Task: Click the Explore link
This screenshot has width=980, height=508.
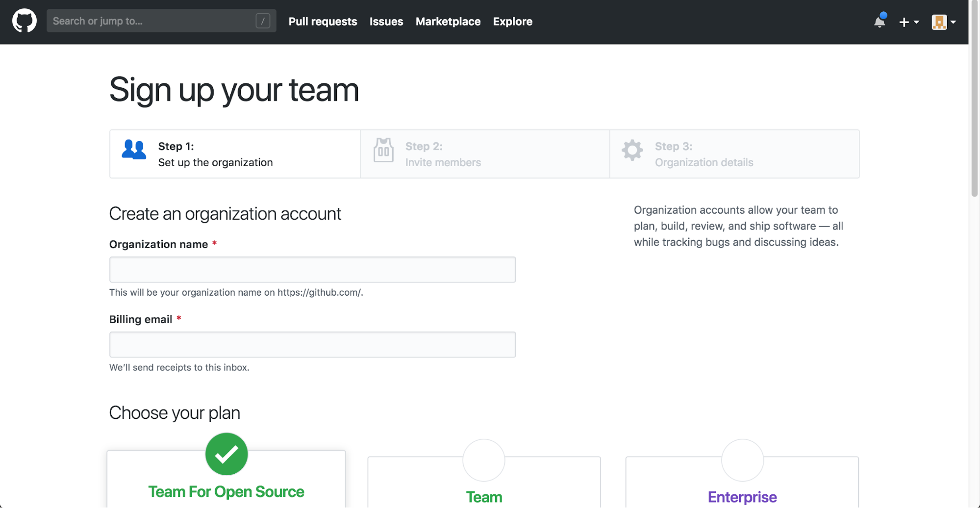Action: [512, 22]
